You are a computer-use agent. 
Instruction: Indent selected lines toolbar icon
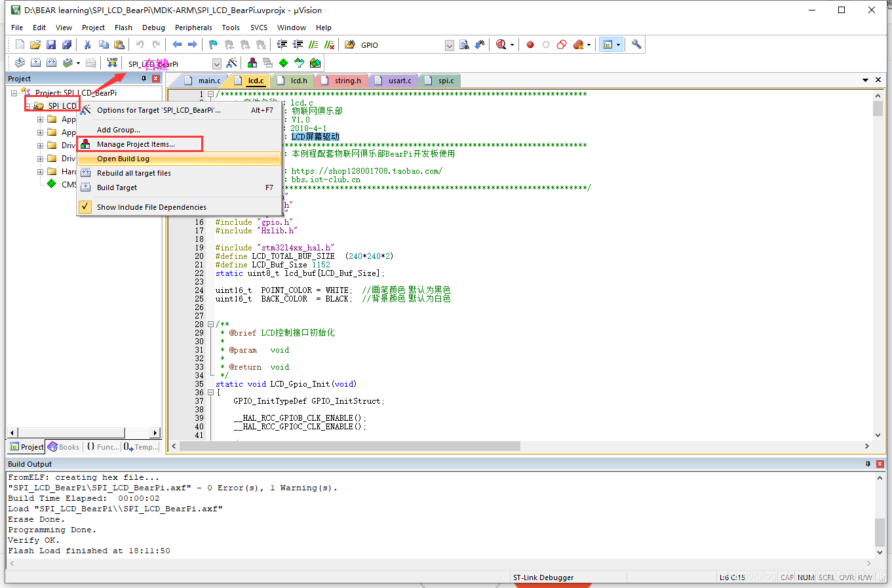point(282,45)
